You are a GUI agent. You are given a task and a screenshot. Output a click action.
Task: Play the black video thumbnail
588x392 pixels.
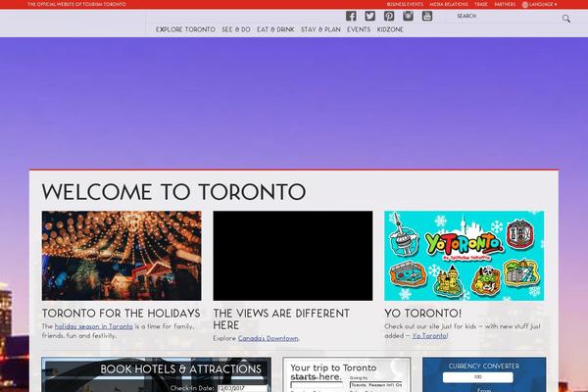pyautogui.click(x=293, y=256)
